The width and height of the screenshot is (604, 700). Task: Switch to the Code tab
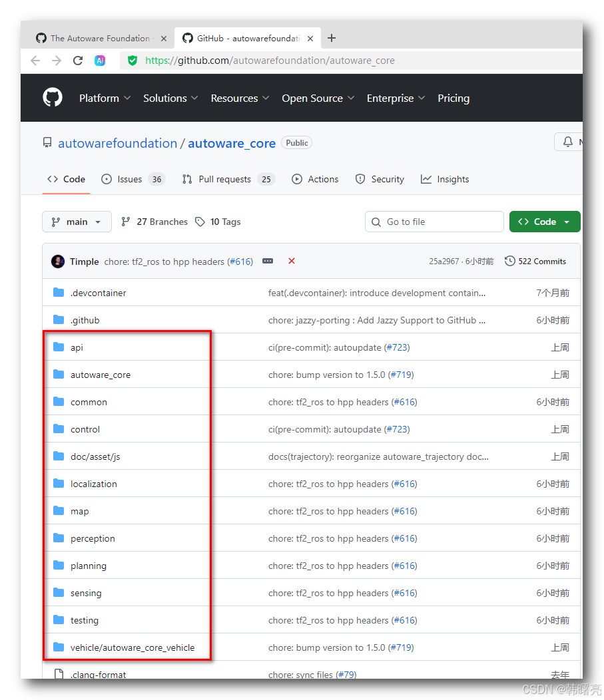tap(66, 179)
